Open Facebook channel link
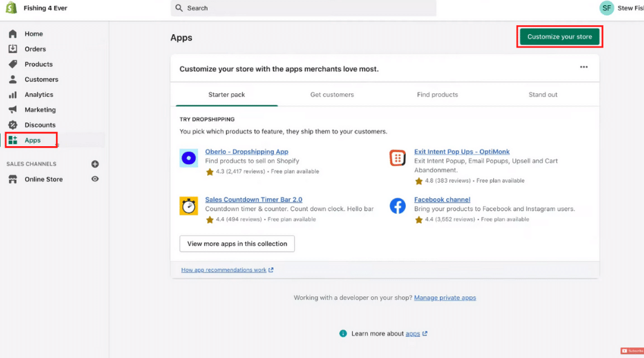The height and width of the screenshot is (358, 644). [x=442, y=200]
